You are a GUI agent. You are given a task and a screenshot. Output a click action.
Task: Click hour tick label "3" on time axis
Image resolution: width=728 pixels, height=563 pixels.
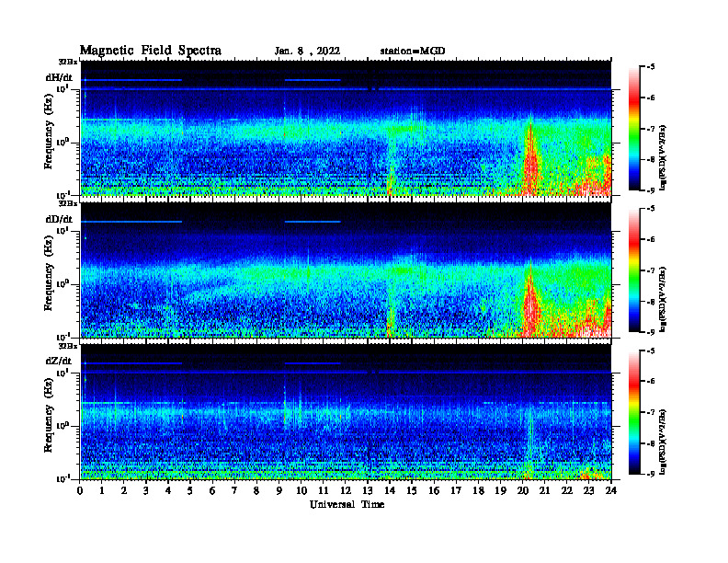146,490
